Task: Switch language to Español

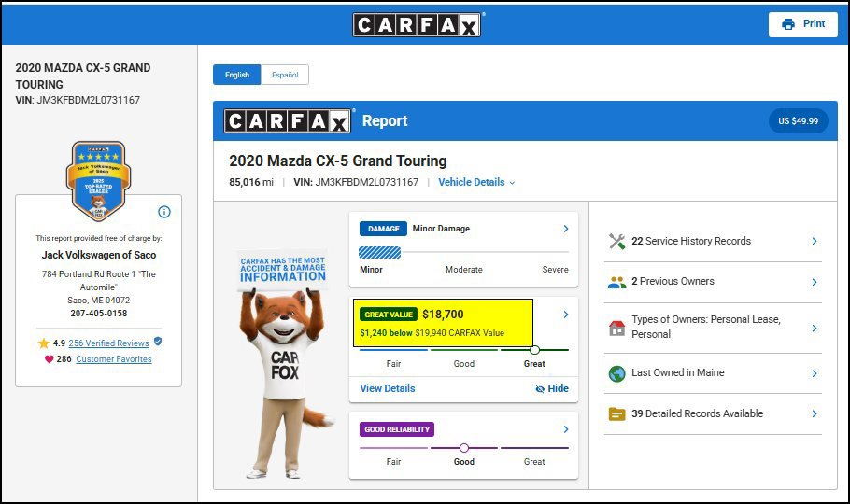Action: click(285, 75)
